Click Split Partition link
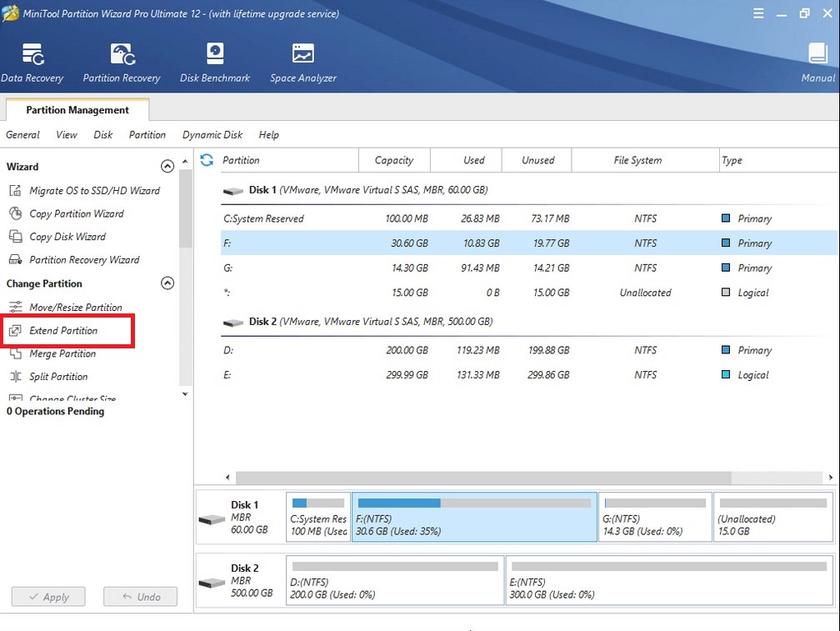The height and width of the screenshot is (631, 840). pyautogui.click(x=58, y=377)
